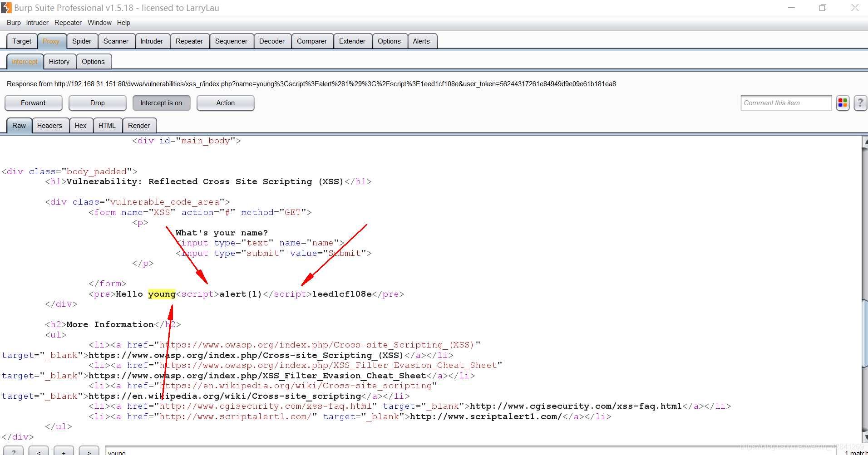This screenshot has height=455, width=868.
Task: Click the search help '?' button at bottom
Action: coord(14,451)
